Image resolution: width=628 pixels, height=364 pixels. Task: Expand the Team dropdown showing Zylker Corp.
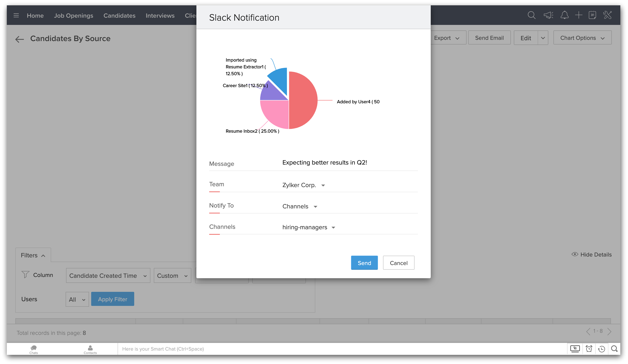click(304, 185)
